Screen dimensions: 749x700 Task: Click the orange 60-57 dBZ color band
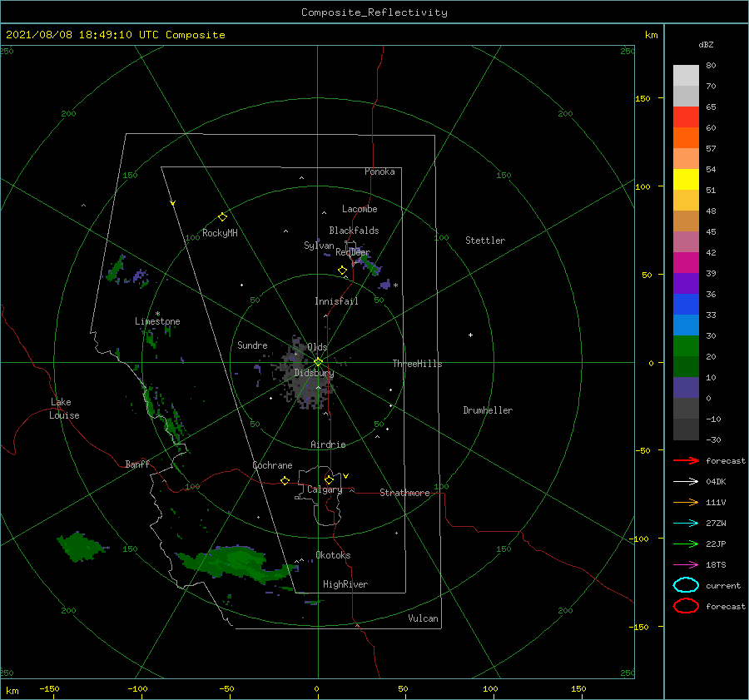pos(686,138)
